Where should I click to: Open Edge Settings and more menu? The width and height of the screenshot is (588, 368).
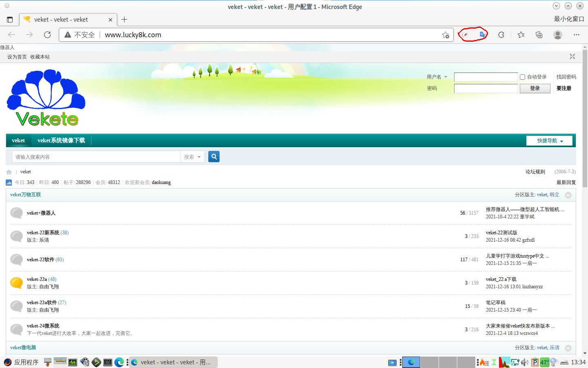577,35
